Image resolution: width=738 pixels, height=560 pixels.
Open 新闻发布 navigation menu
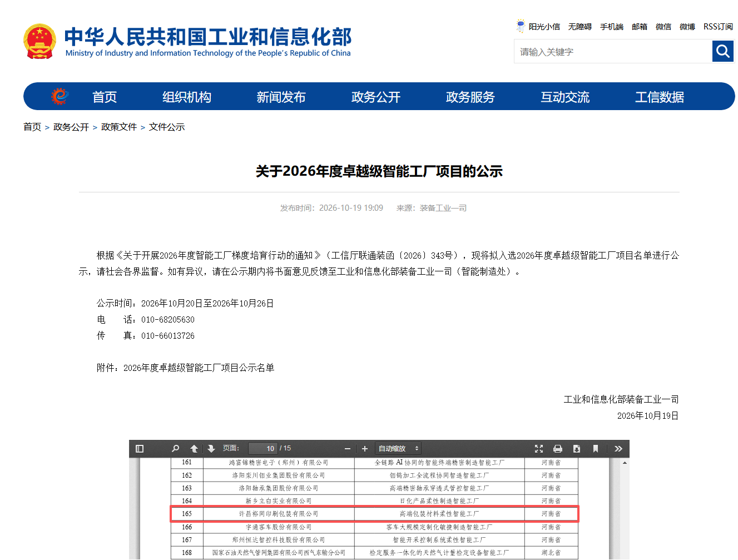[x=281, y=97]
